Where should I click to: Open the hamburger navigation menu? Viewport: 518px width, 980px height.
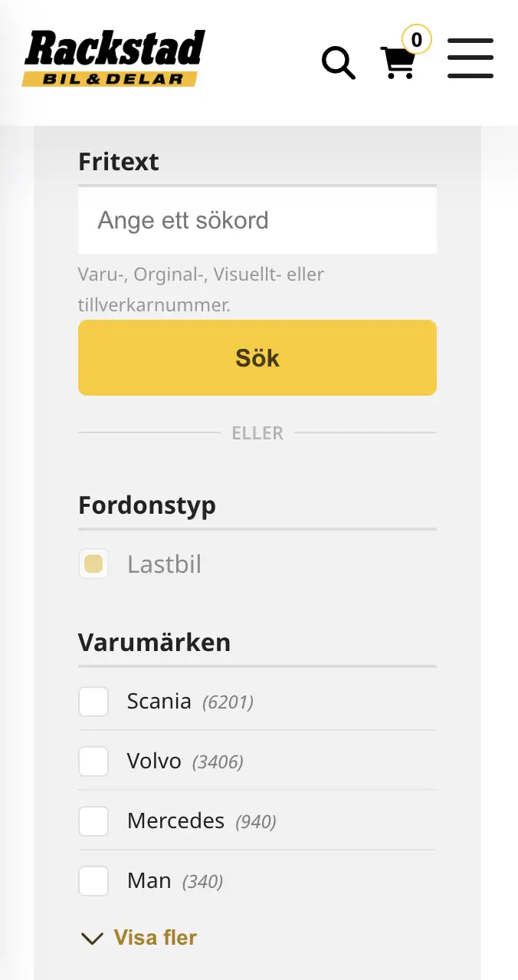[470, 58]
